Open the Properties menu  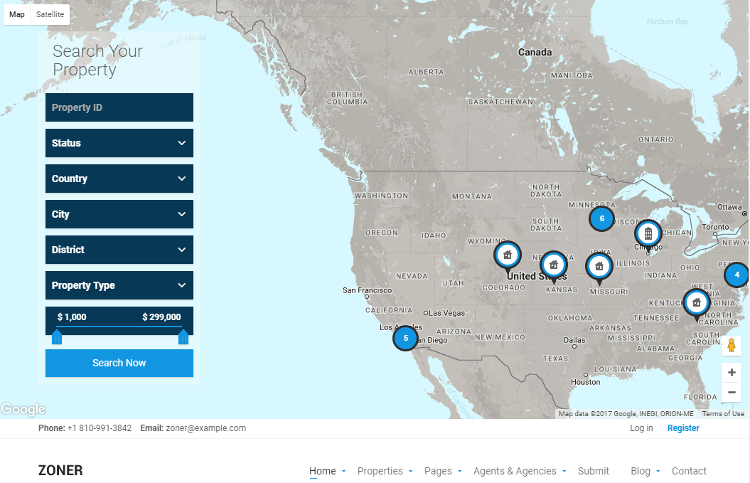point(384,471)
